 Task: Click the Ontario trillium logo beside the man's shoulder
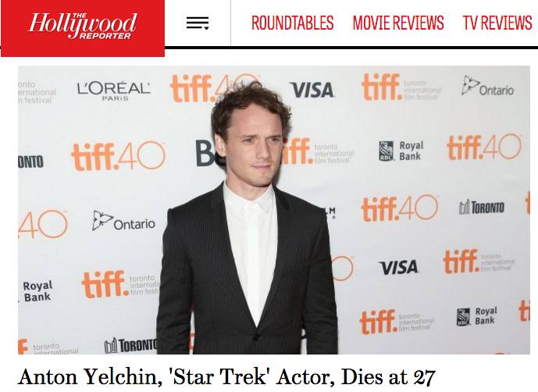123,222
